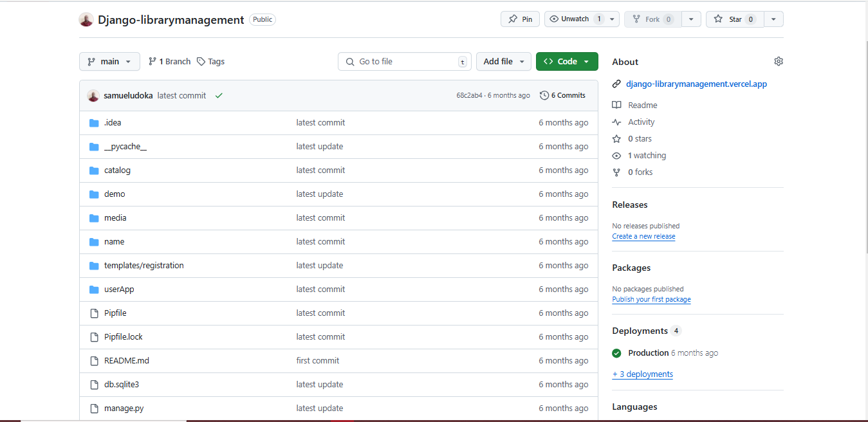Click the samueludoka avatar in commit row
868x422 pixels.
(93, 96)
